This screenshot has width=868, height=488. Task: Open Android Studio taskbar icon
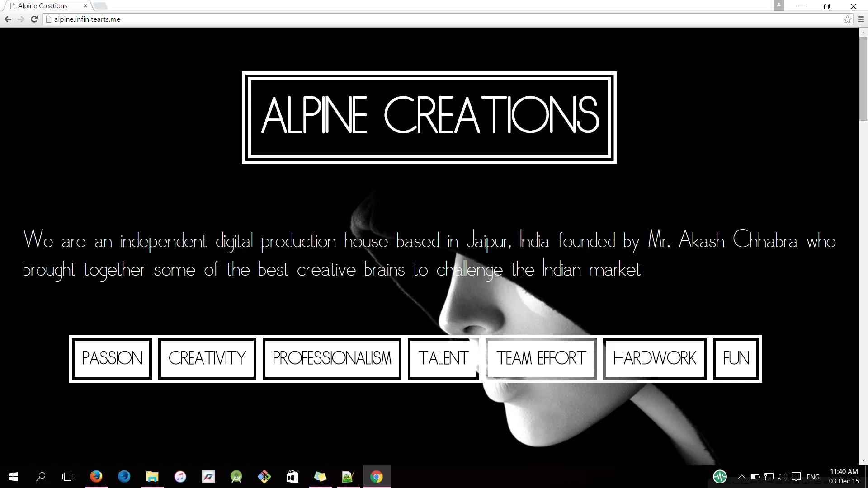click(x=236, y=477)
